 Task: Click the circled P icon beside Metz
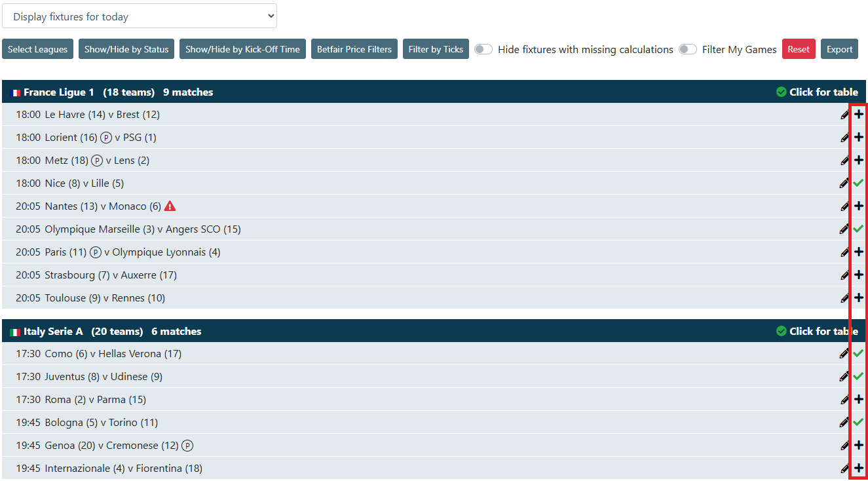97,161
